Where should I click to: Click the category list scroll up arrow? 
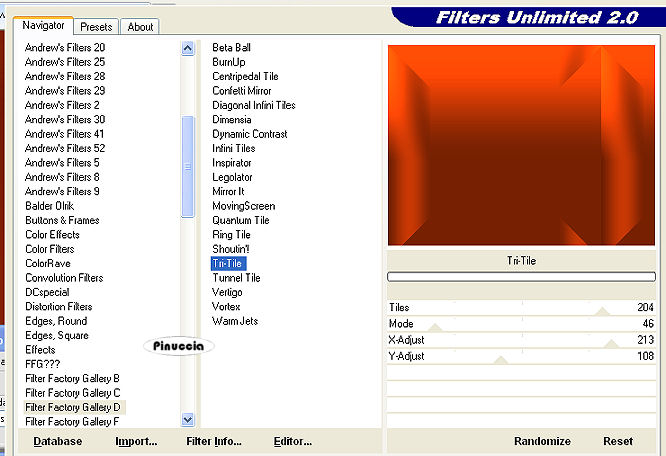click(187, 48)
